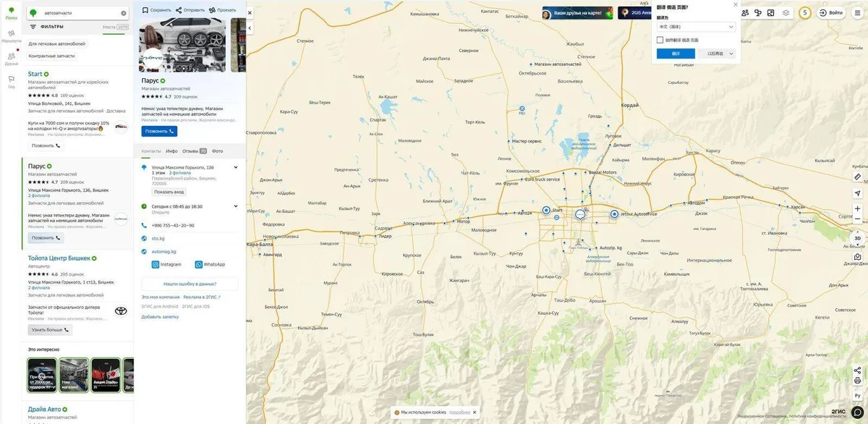The height and width of the screenshot is (424, 868).
Task: Apply Контрактные запчасти filter chip
Action: 51,56
